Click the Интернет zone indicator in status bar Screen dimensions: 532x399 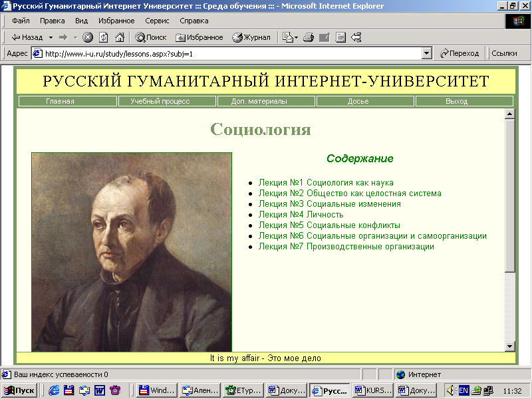tap(418, 374)
